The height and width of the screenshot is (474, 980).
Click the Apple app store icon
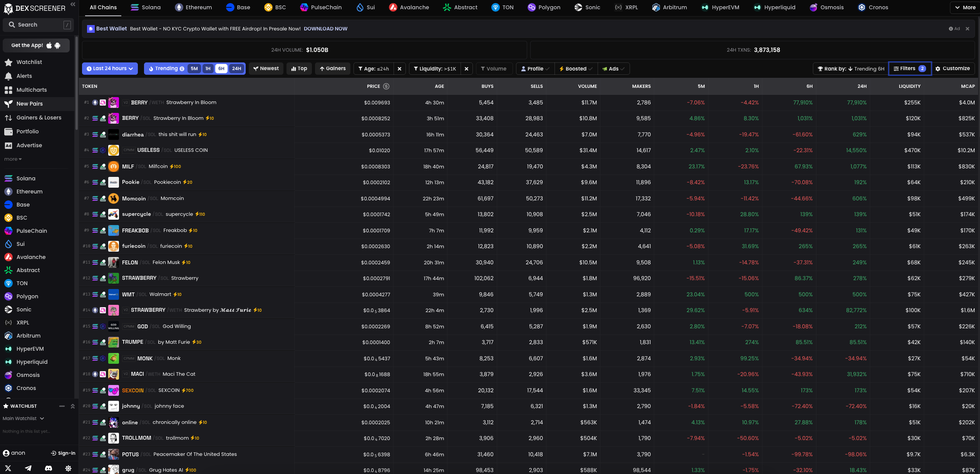point(49,45)
